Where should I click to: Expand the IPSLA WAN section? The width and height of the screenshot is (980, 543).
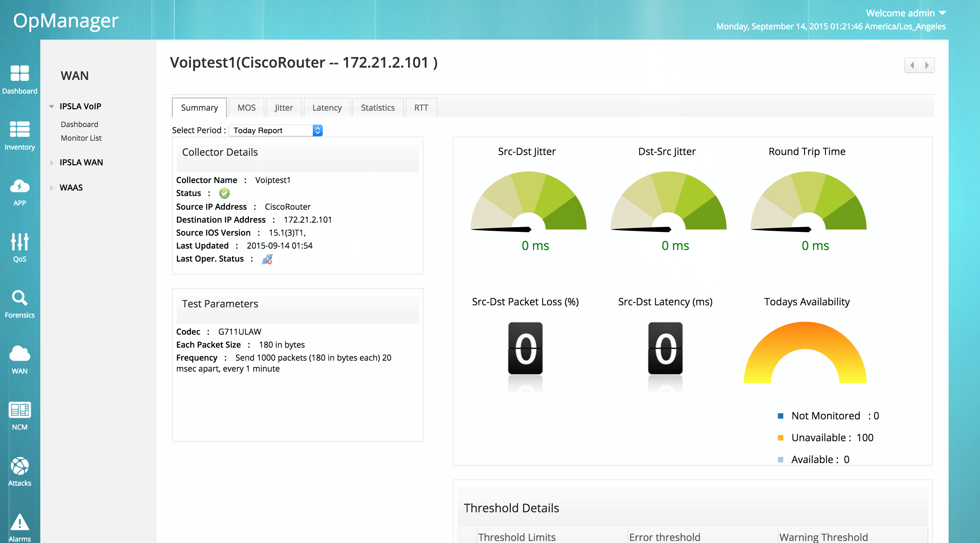point(52,163)
